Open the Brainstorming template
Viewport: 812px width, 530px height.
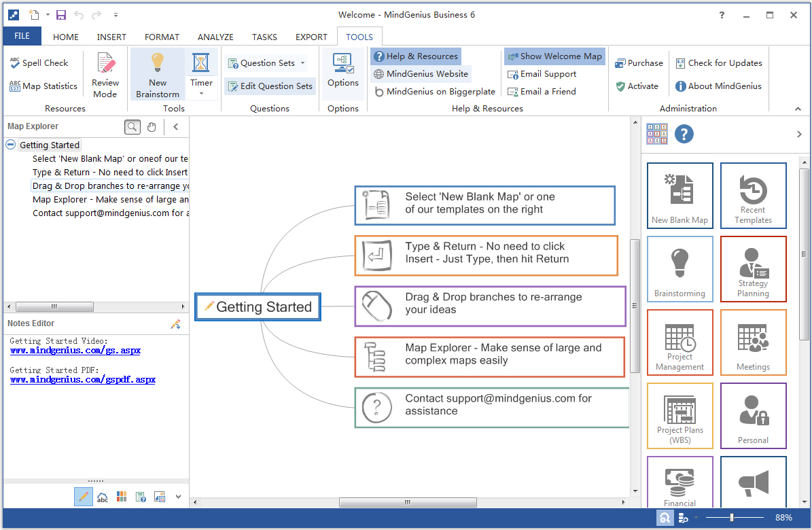680,269
